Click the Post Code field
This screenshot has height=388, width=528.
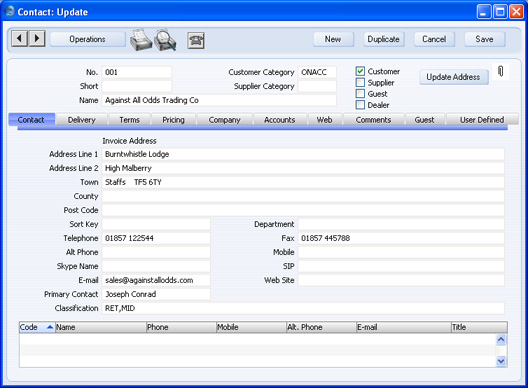point(303,210)
